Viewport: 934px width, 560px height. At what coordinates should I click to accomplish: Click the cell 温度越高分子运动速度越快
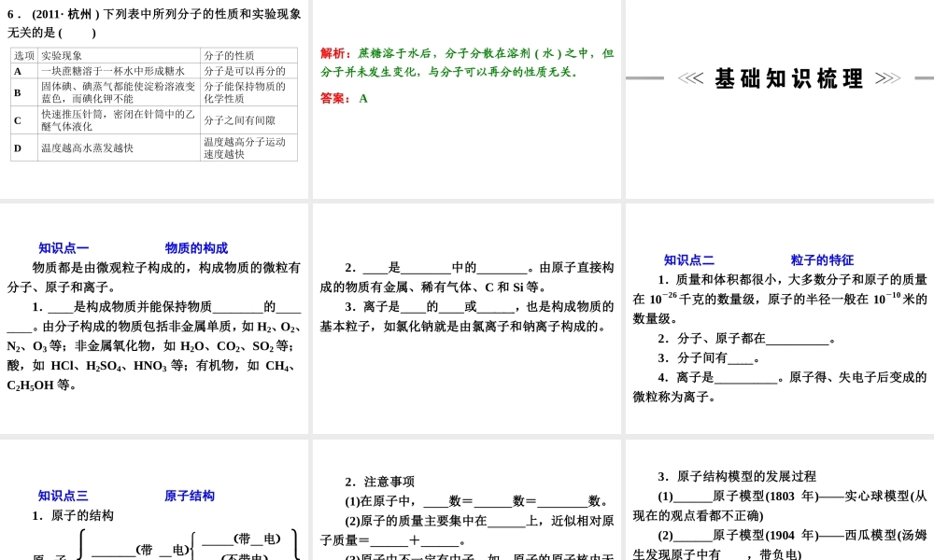(x=249, y=147)
